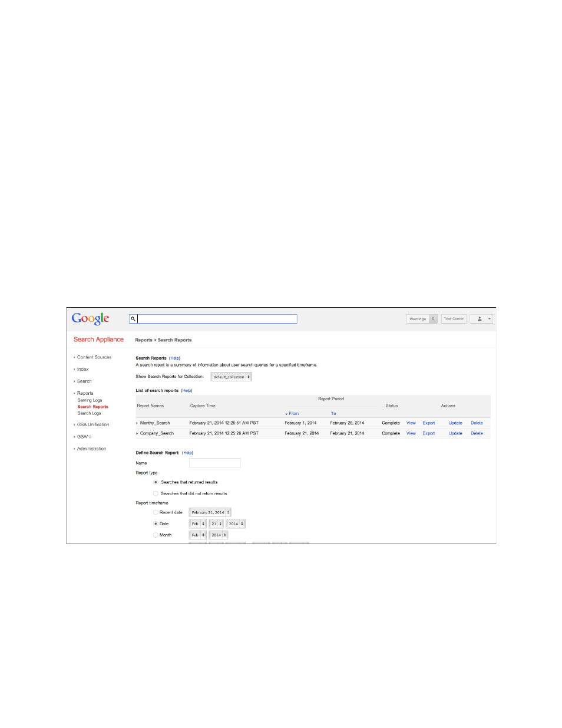Choose the Recent date timeframe radio

click(x=156, y=513)
